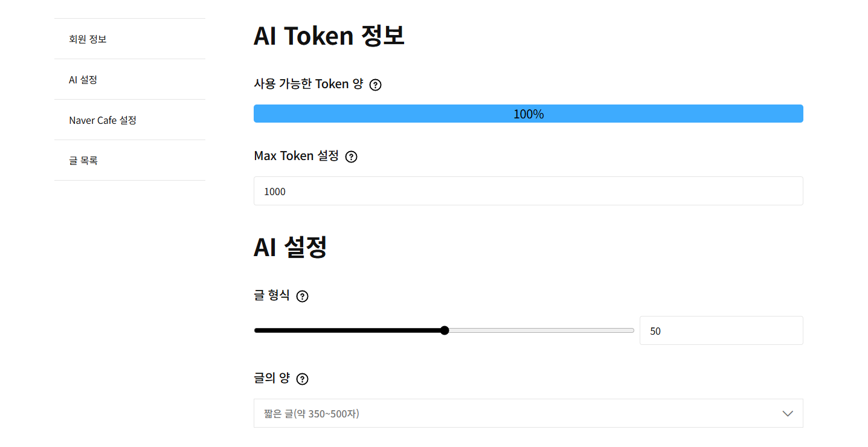Click the 글 형식 value field showing 50
868x447 pixels.
pos(721,331)
